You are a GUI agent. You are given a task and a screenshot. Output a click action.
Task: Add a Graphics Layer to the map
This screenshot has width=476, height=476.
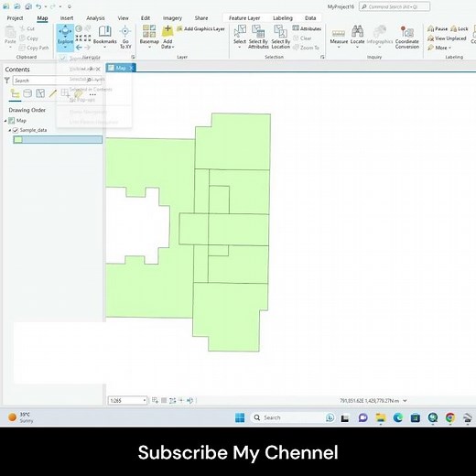click(200, 28)
